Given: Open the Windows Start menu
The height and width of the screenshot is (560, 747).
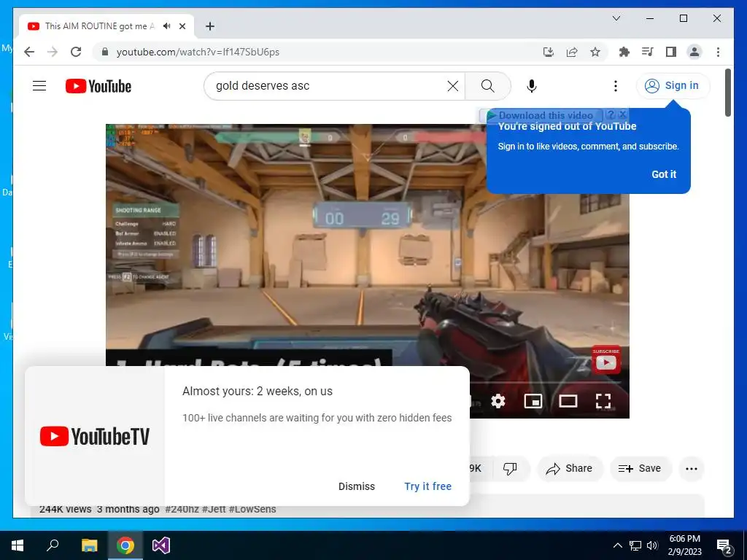Looking at the screenshot, I should 18,545.
